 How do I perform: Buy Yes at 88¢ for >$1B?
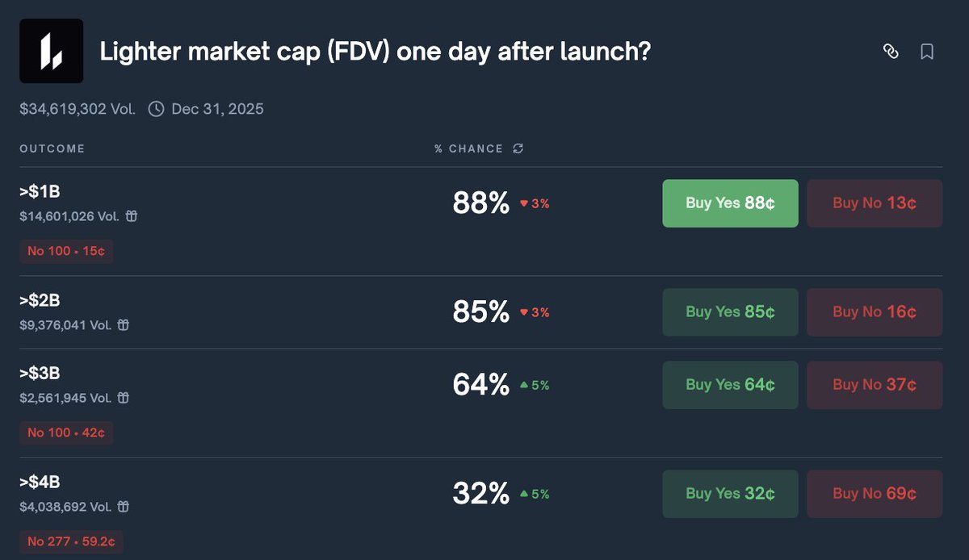[x=729, y=203]
